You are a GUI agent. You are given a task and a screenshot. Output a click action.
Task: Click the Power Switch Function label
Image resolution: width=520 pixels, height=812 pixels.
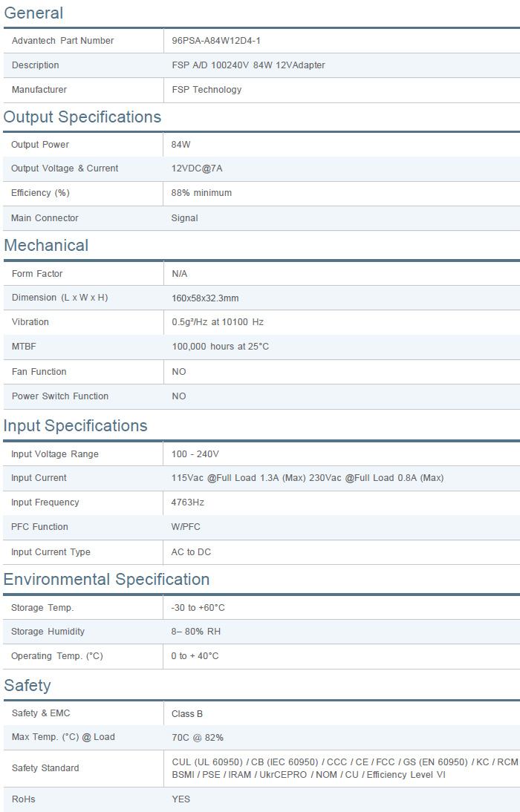59,396
